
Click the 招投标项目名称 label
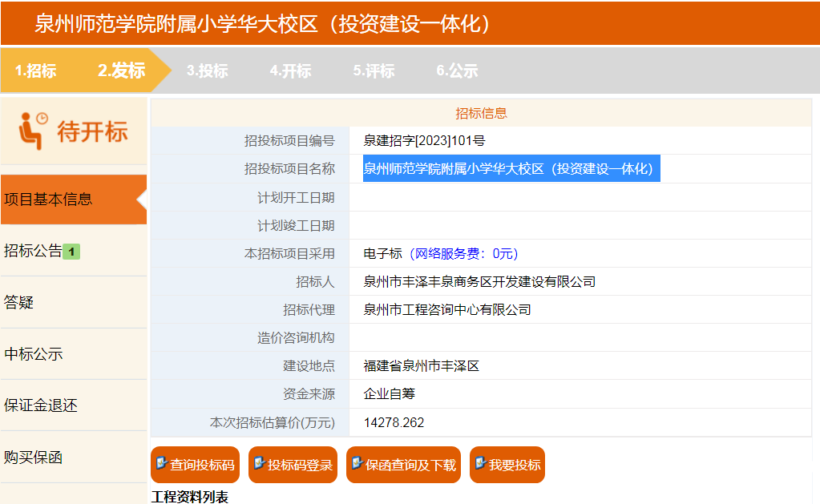tap(289, 169)
